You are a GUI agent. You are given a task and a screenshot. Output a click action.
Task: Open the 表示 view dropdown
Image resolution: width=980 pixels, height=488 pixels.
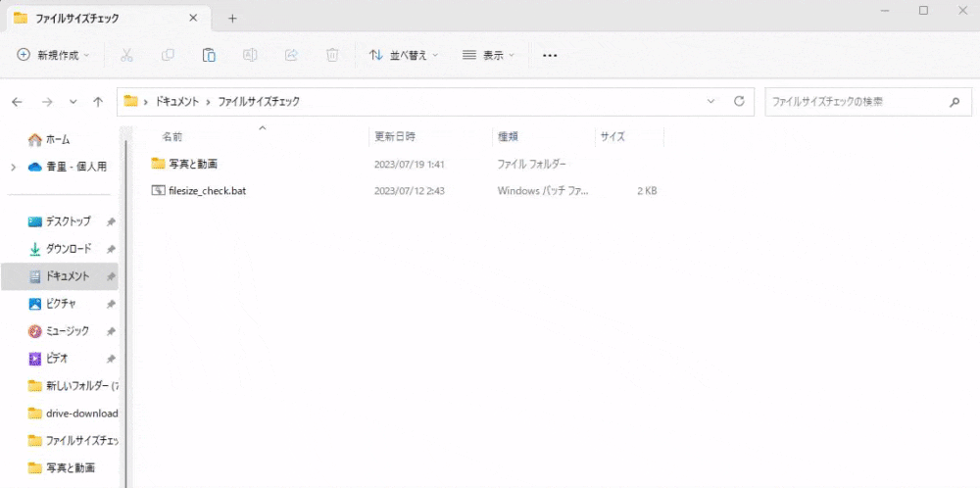point(488,56)
